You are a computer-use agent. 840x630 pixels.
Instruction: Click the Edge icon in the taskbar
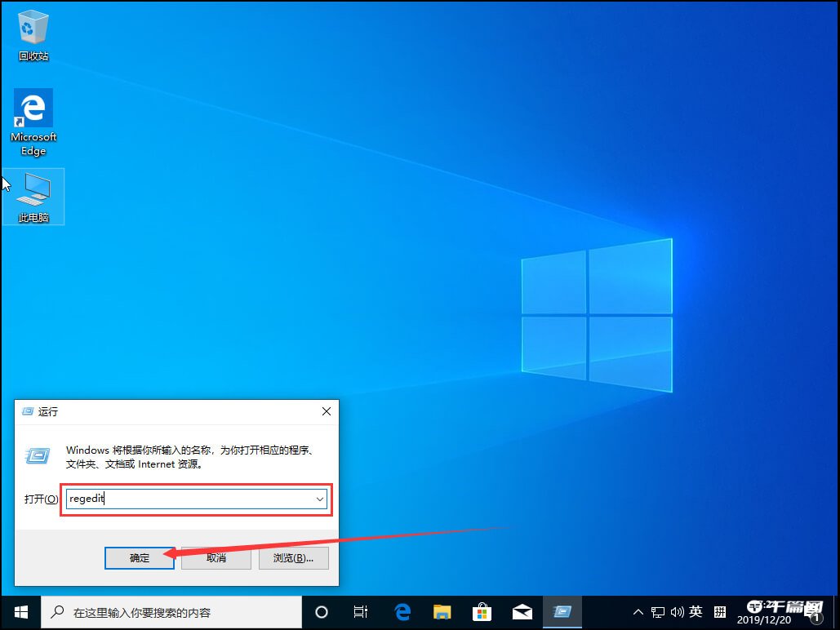(402, 611)
